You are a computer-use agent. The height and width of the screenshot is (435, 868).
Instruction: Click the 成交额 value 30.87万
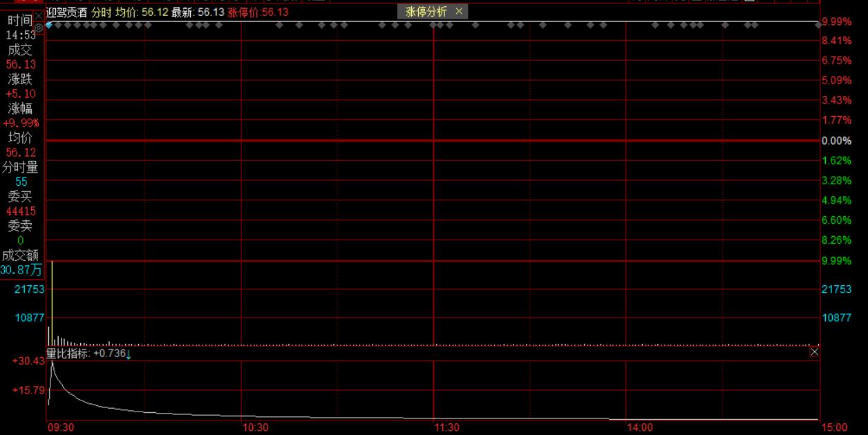(21, 270)
